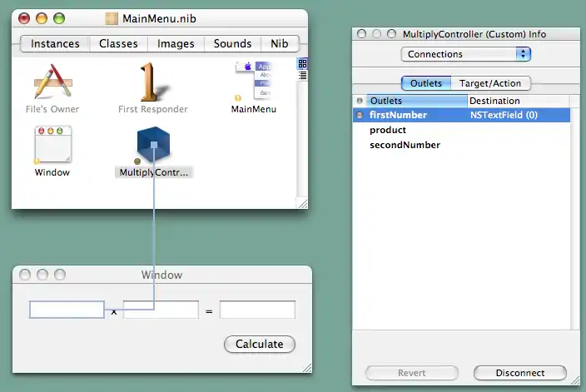Click the result text field after equals sign

pyautogui.click(x=257, y=310)
